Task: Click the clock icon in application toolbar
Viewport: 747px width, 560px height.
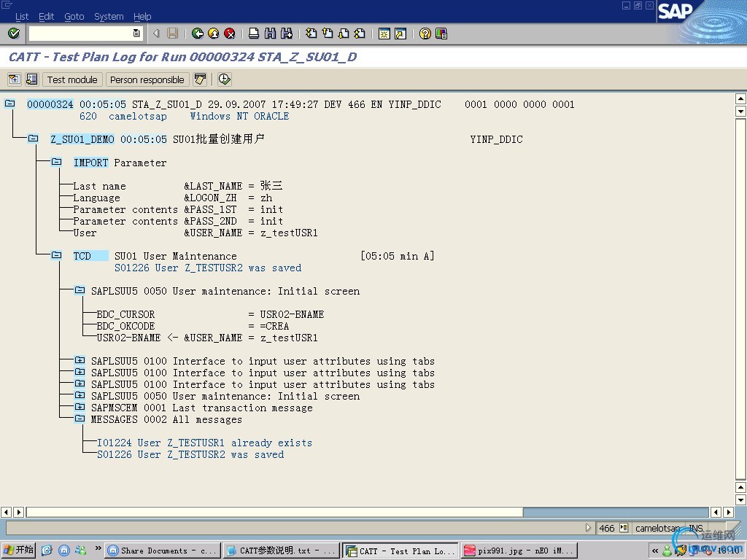Action: (224, 79)
